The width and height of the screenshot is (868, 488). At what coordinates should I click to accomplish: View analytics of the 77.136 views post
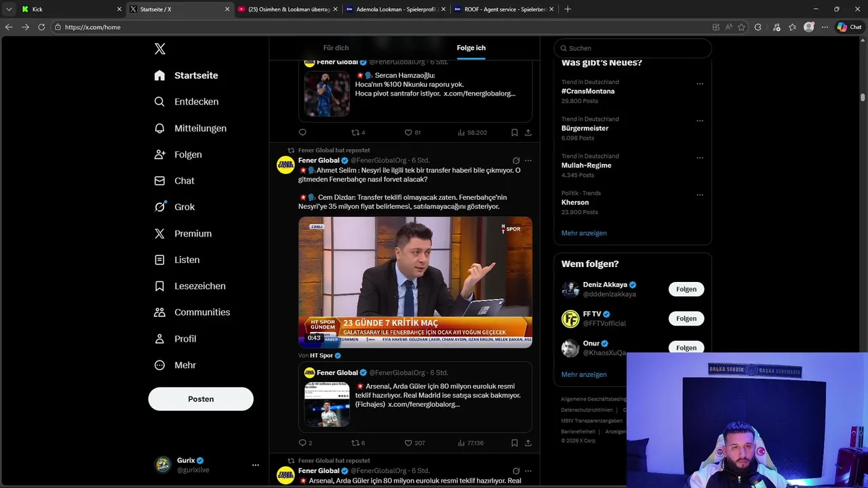click(471, 443)
